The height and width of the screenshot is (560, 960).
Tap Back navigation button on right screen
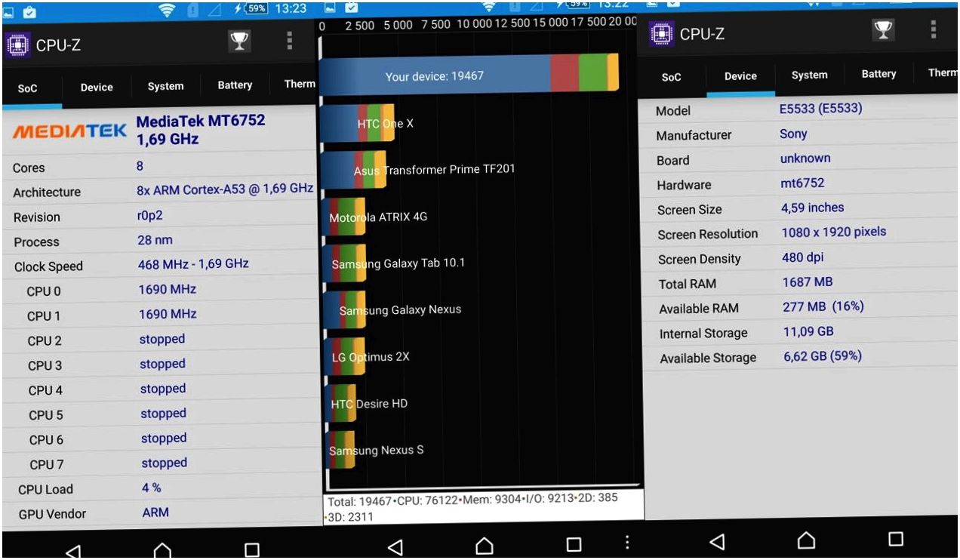718,541
